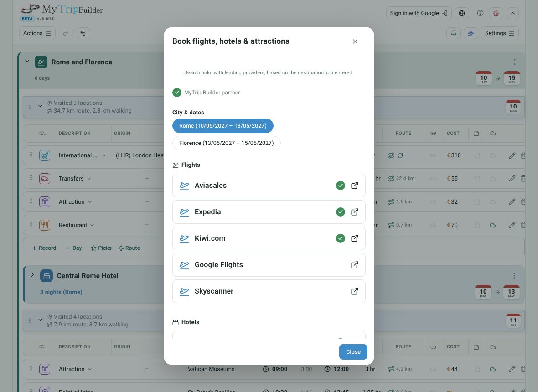Click the Restaurant fork and knife icon

click(x=45, y=225)
